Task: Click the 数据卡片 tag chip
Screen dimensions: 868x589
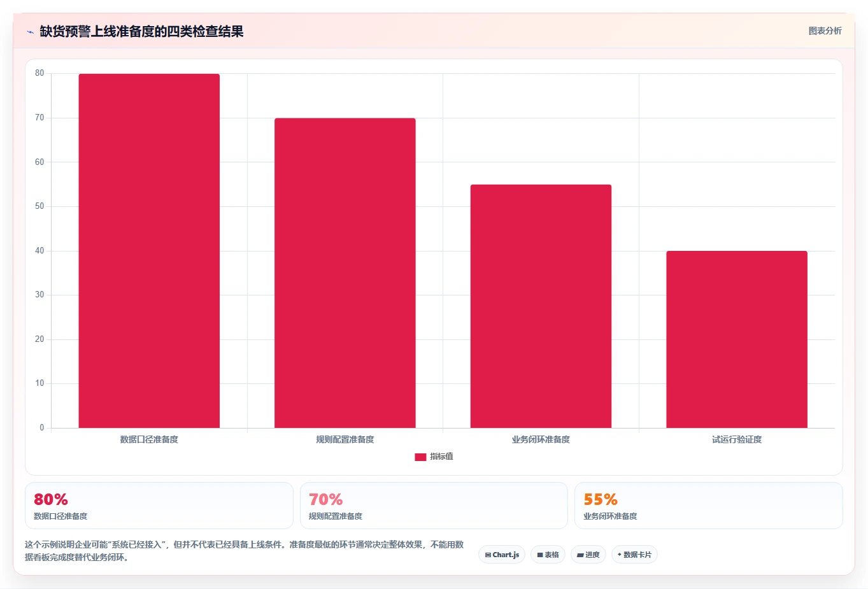Action: click(634, 555)
